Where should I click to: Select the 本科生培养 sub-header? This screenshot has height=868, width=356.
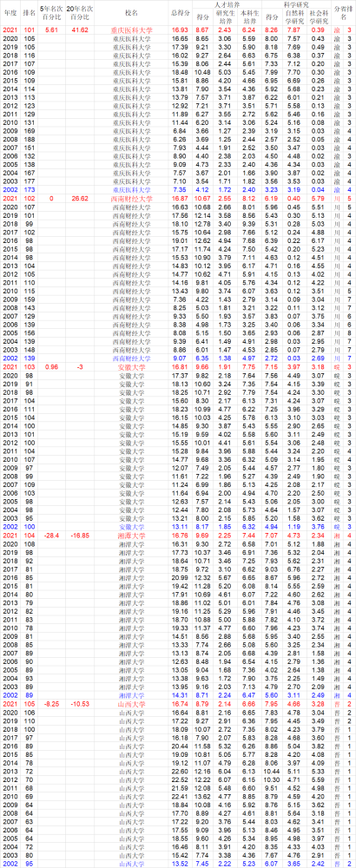click(250, 16)
